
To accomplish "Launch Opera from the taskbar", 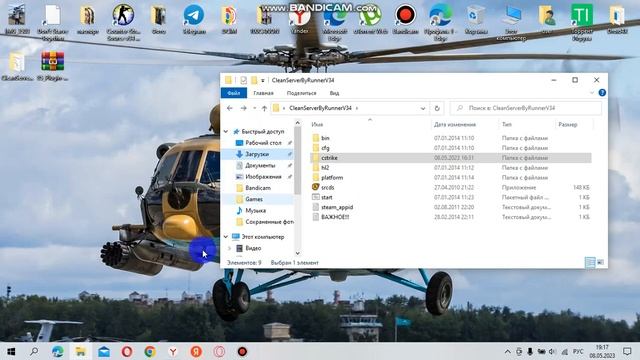I will coord(127,351).
